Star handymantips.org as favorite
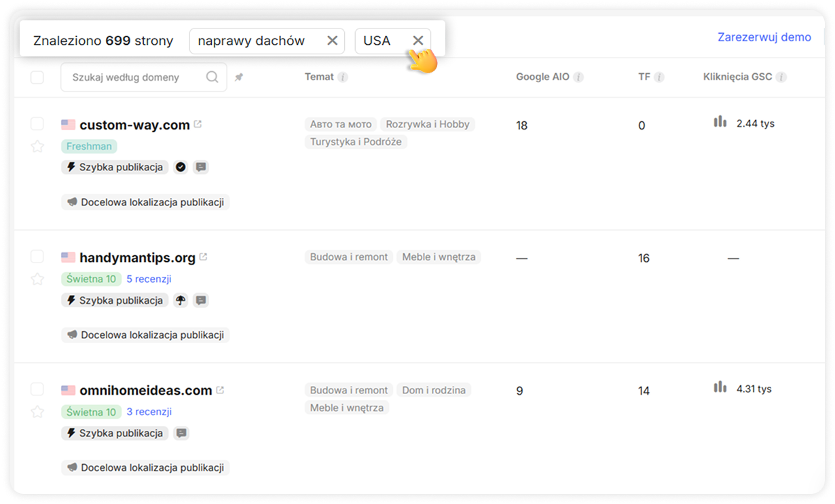The image size is (835, 504). (37, 279)
